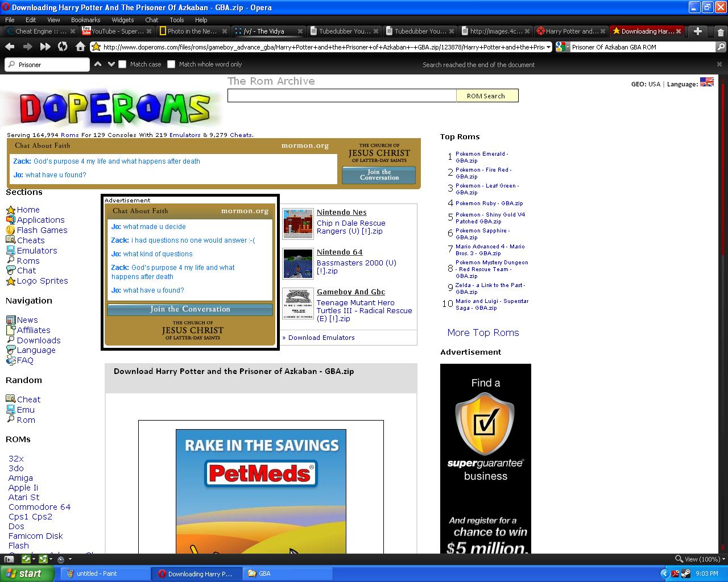728x582 pixels.
Task: Open the File menu
Action: point(10,19)
